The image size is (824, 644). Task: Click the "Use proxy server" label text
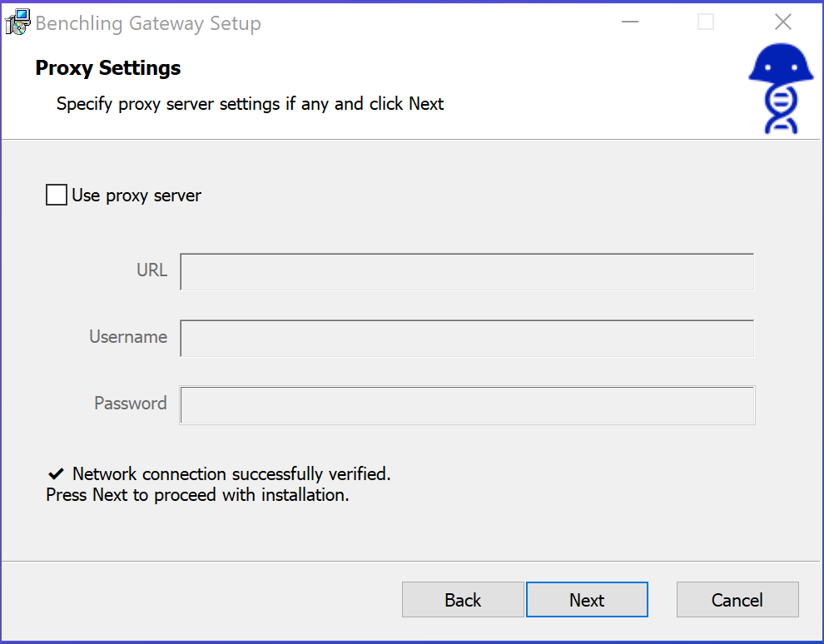pos(137,196)
